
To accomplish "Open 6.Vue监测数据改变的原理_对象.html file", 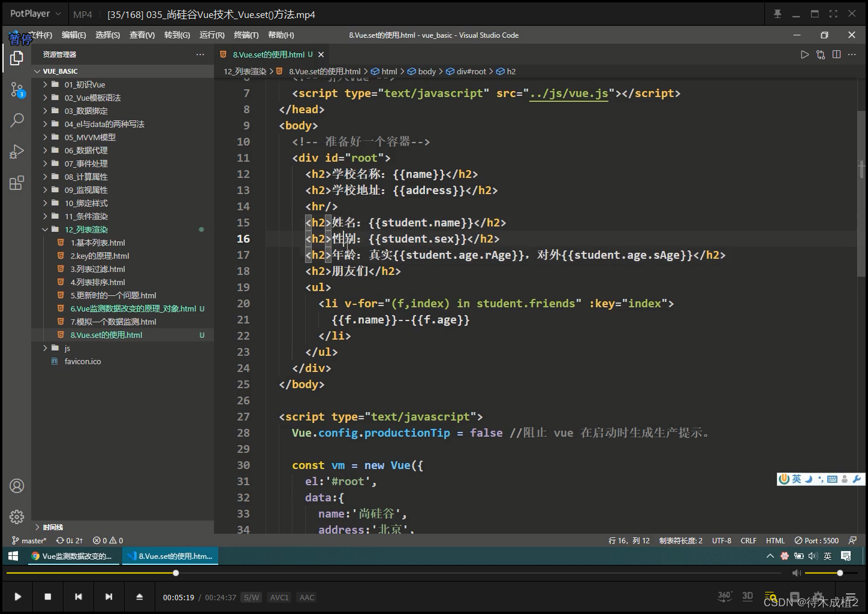I will 133,308.
